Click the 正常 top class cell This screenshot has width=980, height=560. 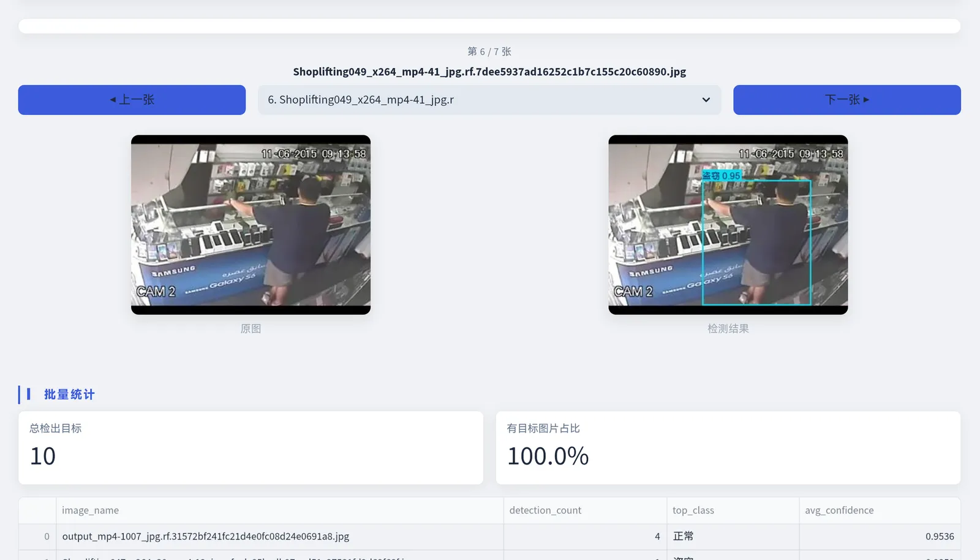point(733,537)
